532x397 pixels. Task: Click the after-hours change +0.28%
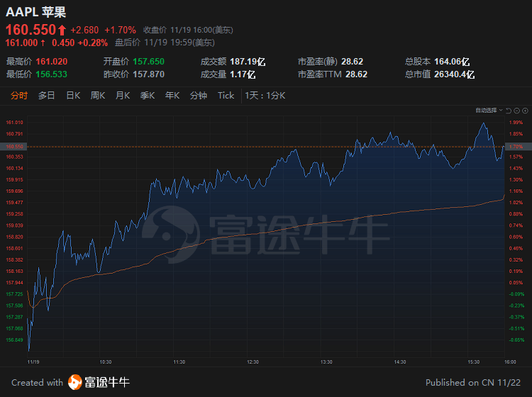pos(93,43)
